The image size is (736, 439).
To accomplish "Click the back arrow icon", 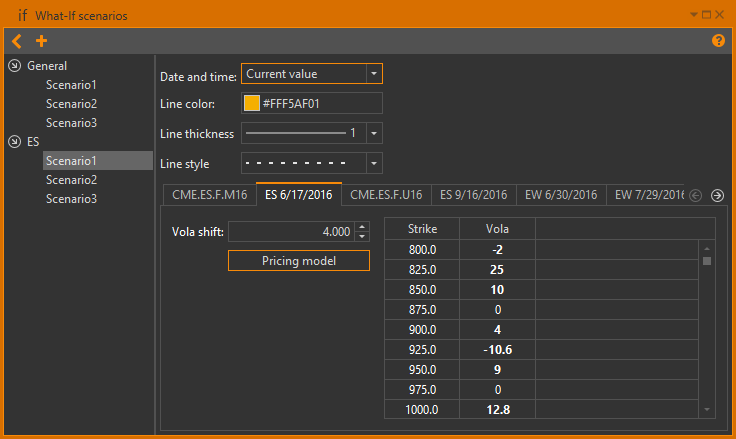I will click(17, 41).
